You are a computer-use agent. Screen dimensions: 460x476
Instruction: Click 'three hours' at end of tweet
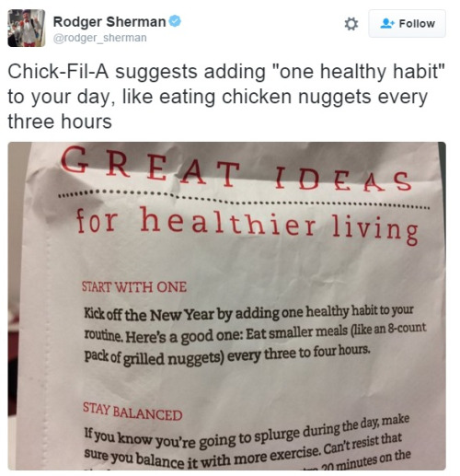click(60, 121)
